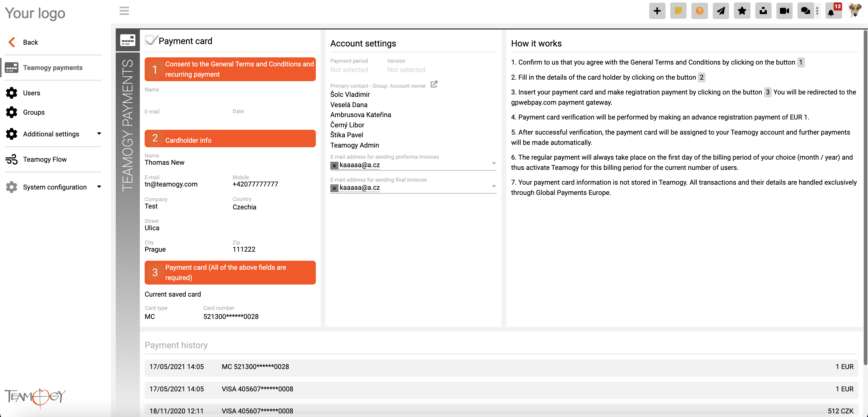Click the Additional settings gear icon

[12, 134]
